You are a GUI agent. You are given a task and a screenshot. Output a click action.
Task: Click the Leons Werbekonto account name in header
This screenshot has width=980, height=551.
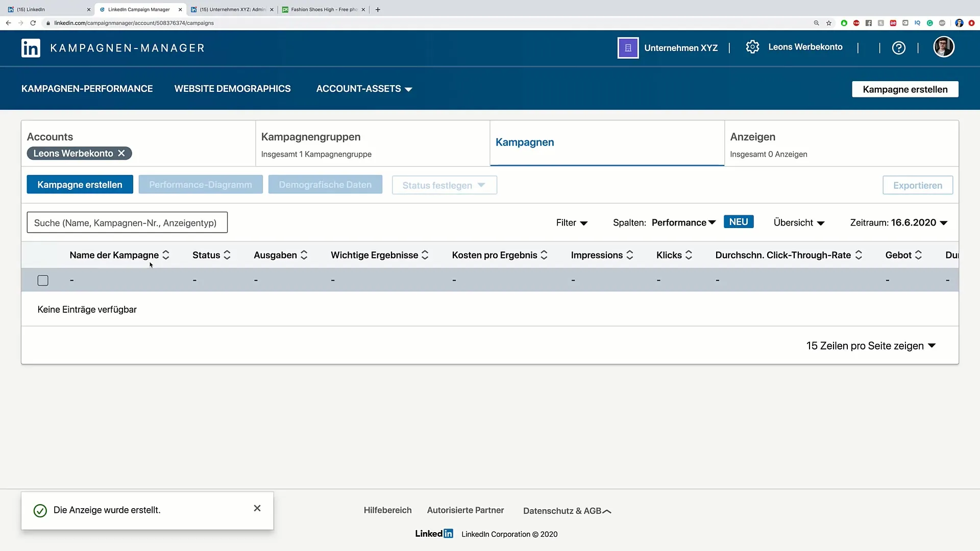tap(805, 47)
